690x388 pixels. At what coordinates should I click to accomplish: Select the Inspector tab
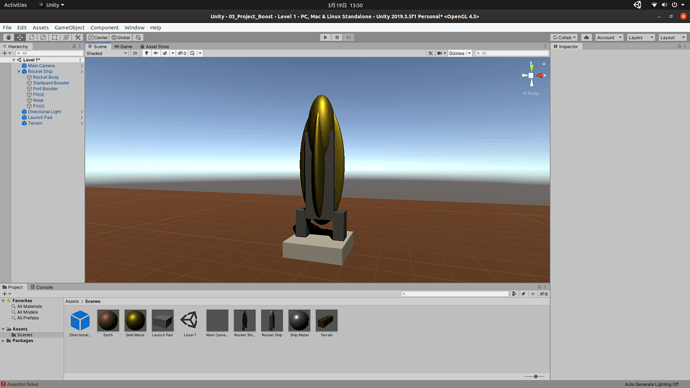coord(566,46)
